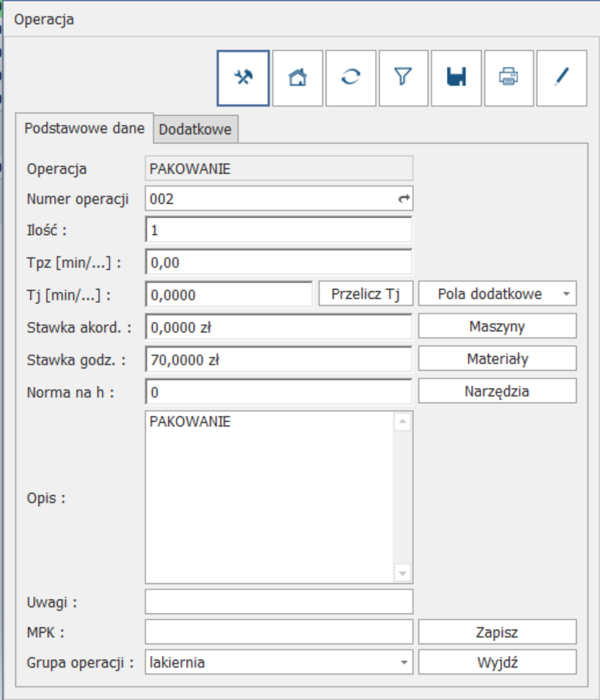Click the Stawka godz. input field
The image size is (600, 700).
(278, 359)
